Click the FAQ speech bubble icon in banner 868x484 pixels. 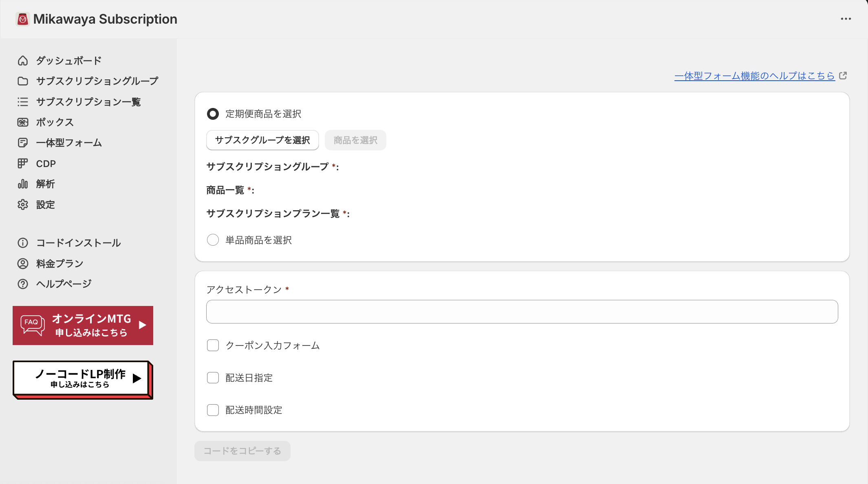pos(33,325)
